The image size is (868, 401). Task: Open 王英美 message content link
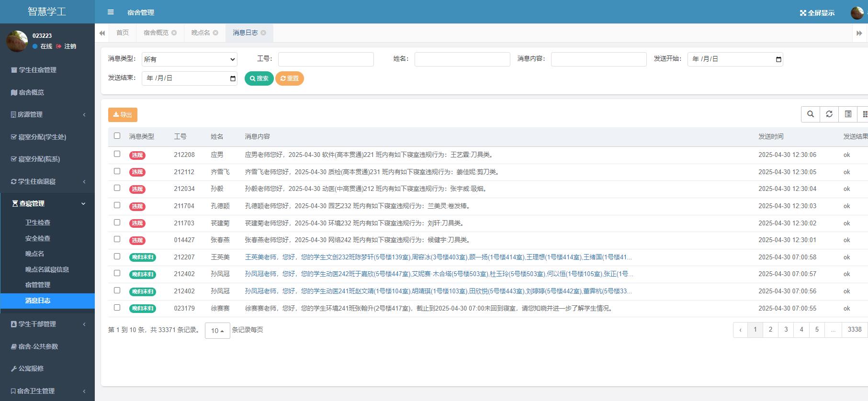(x=438, y=257)
